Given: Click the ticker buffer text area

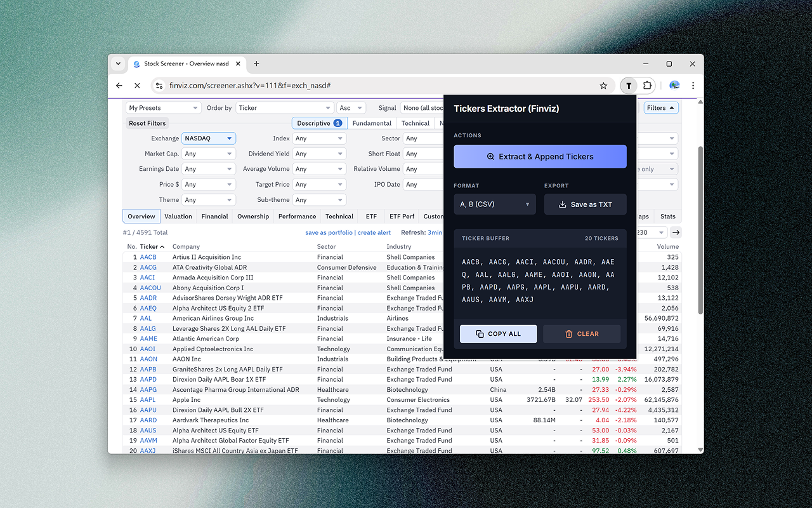Looking at the screenshot, I should (x=540, y=280).
